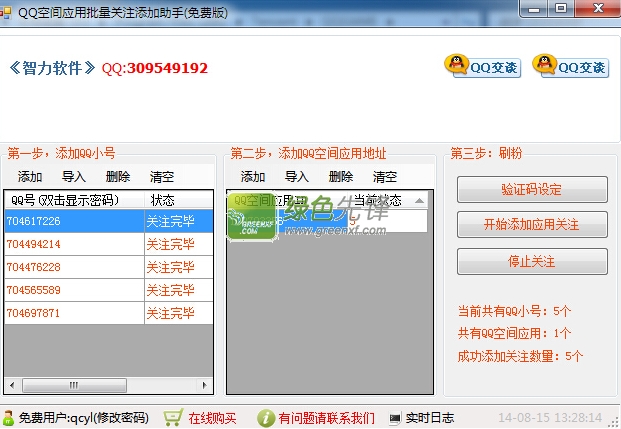Click 关注完毕 status cell for 704494214
Image resolution: width=621 pixels, height=429 pixels.
coord(179,244)
